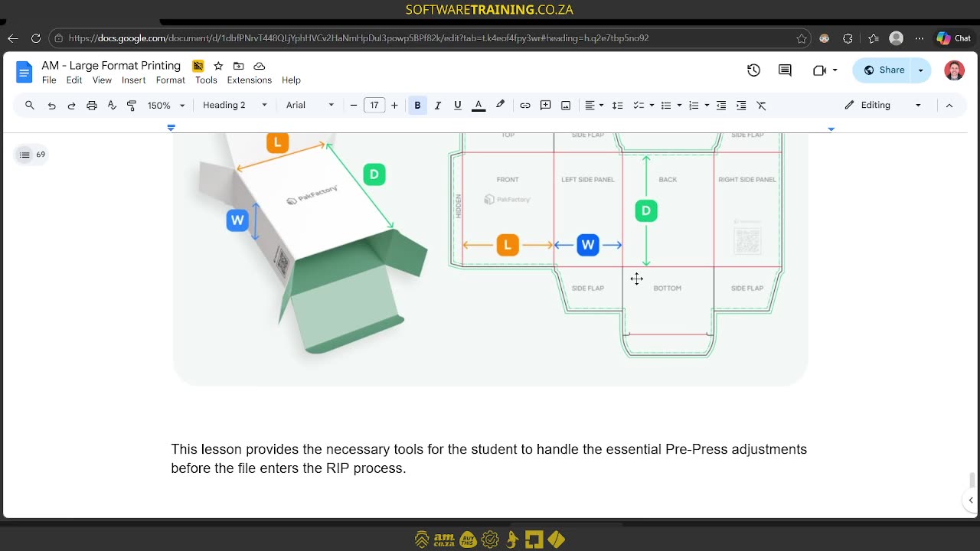
Task: Open the Google account avatar
Action: tap(954, 70)
